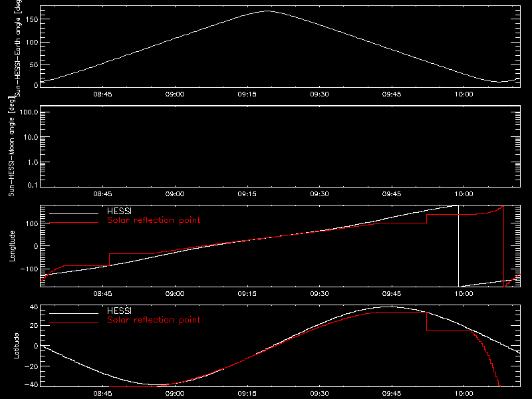The image size is (532, 399).
Task: Click -40 on the Latitude axis
Action: 31,385
